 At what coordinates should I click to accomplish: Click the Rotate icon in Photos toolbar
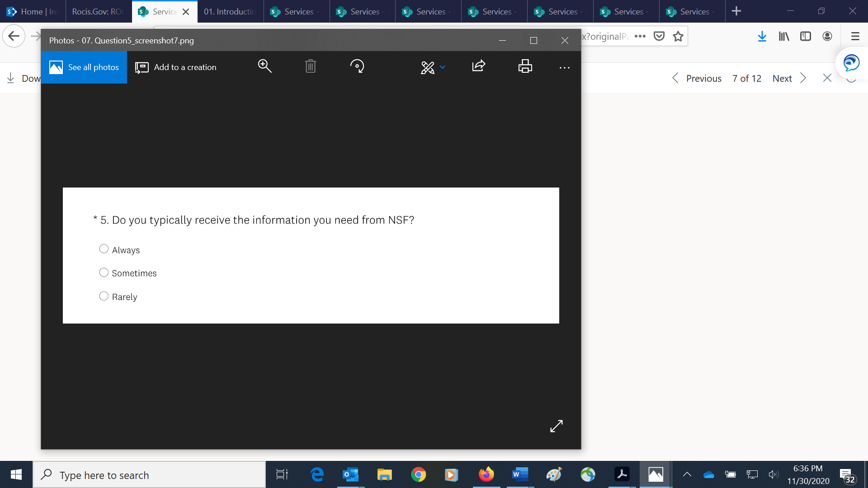click(x=357, y=66)
